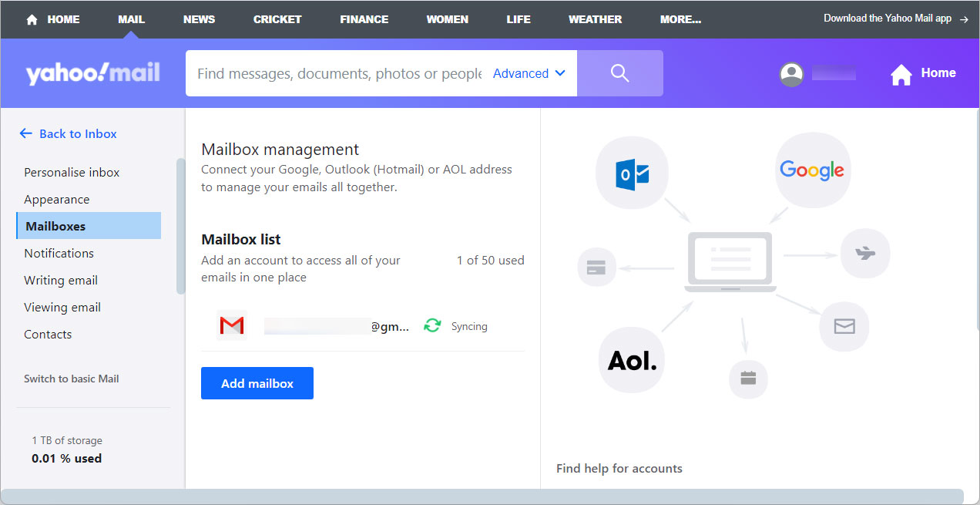Viewport: 980px width, 505px height.
Task: Click the profile avatar icon
Action: 790,73
